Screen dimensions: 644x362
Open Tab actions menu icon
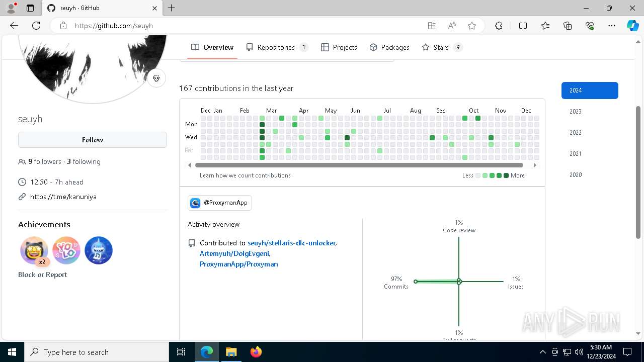coord(30,8)
